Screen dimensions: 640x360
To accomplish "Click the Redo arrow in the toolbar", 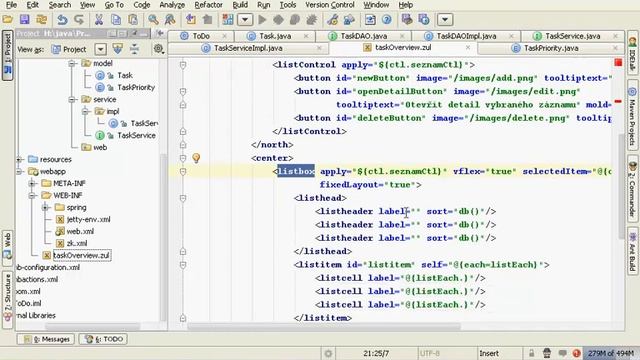I will [x=79, y=19].
